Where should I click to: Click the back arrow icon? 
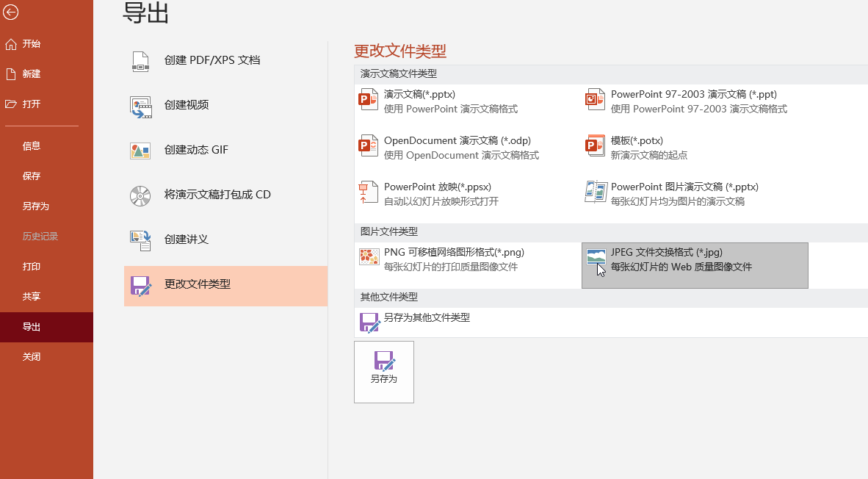click(10, 12)
